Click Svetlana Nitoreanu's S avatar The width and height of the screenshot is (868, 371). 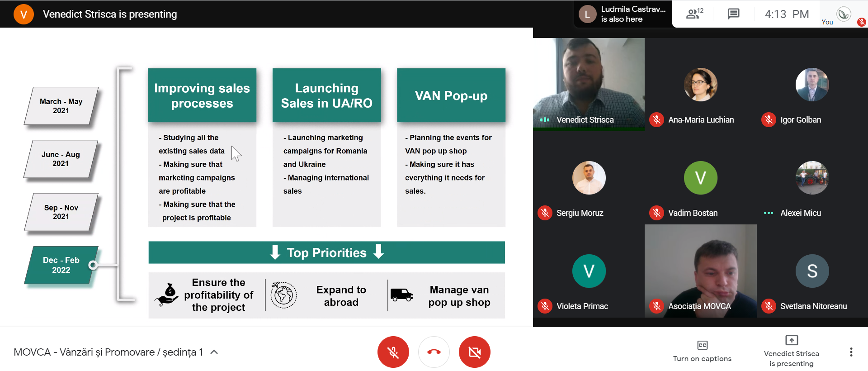coord(812,271)
